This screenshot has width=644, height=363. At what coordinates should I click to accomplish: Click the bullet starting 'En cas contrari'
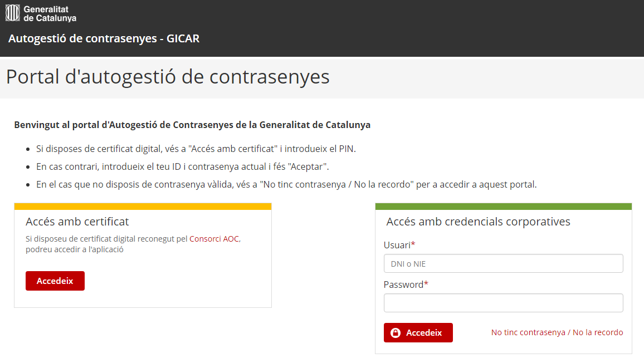(182, 166)
